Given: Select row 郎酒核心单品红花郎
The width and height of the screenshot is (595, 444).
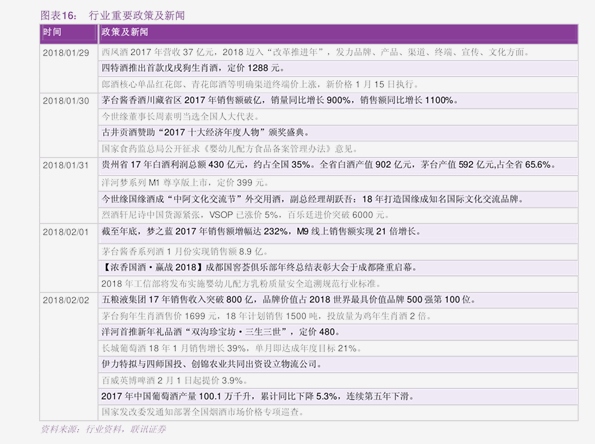Looking at the screenshot, I should (x=338, y=84).
